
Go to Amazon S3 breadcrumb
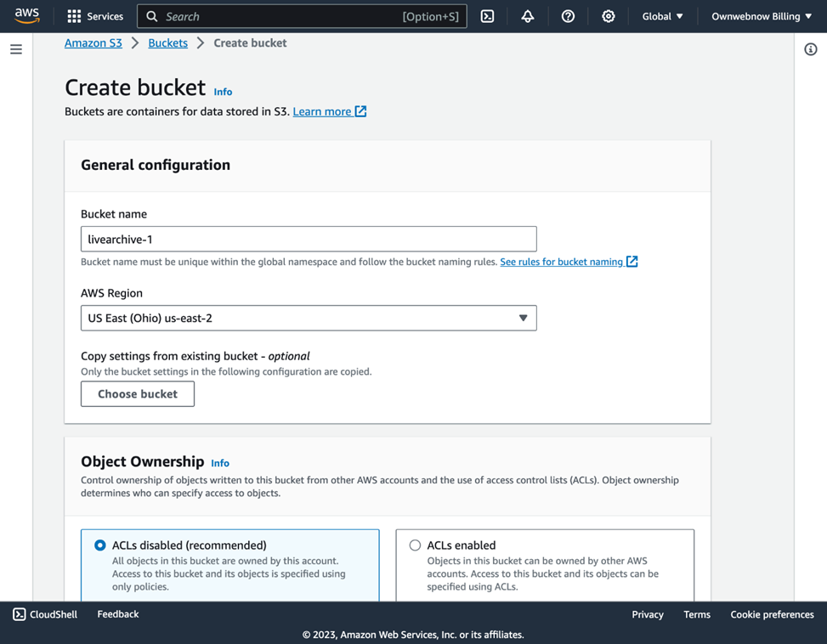93,42
